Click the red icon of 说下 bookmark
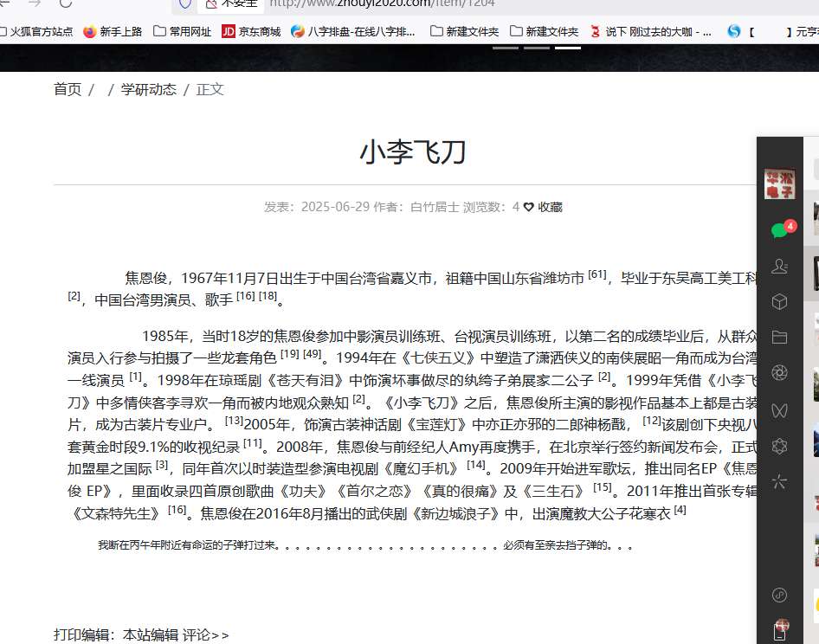 tap(595, 32)
